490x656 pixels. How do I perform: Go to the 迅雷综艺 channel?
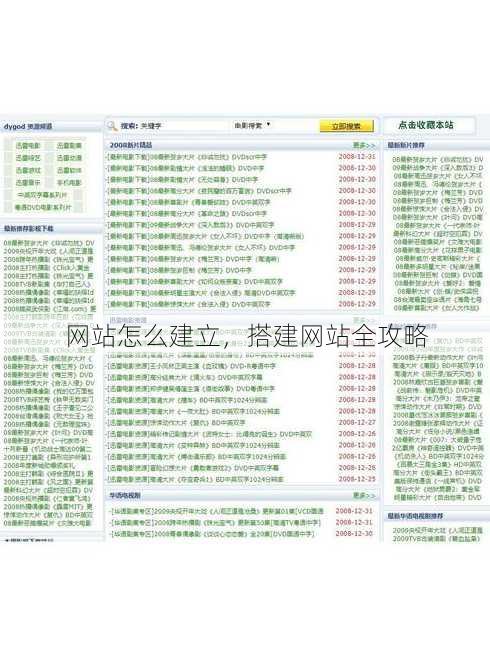[28, 158]
